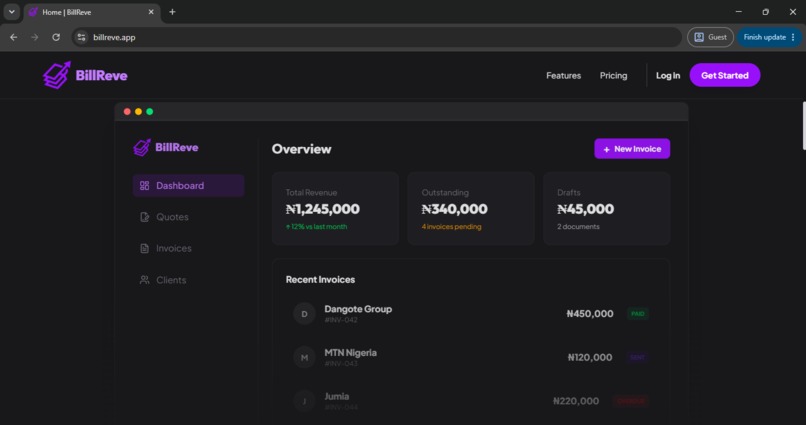Image resolution: width=806 pixels, height=425 pixels.
Task: Click the Dangote Group avatar letter D
Action: coord(304,313)
